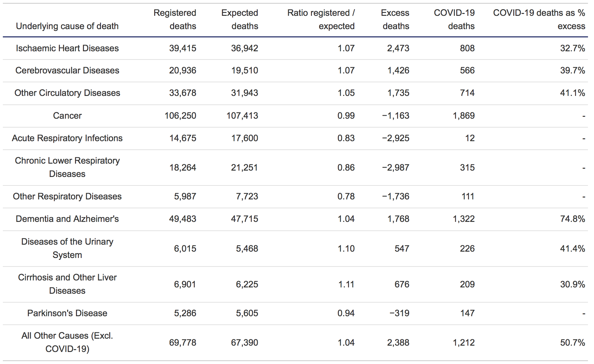Click the 106,250 registered deaths cell
The height and width of the screenshot is (364, 594).
[180, 116]
